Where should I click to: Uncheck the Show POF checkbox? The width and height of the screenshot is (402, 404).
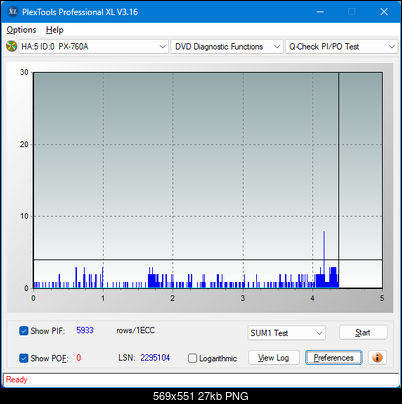pyautogui.click(x=24, y=358)
